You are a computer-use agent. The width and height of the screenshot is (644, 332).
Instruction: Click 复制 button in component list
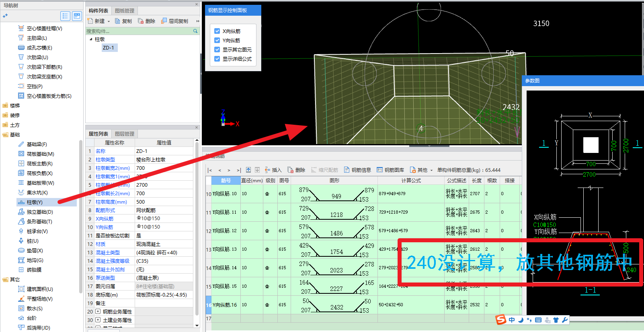coord(123,21)
